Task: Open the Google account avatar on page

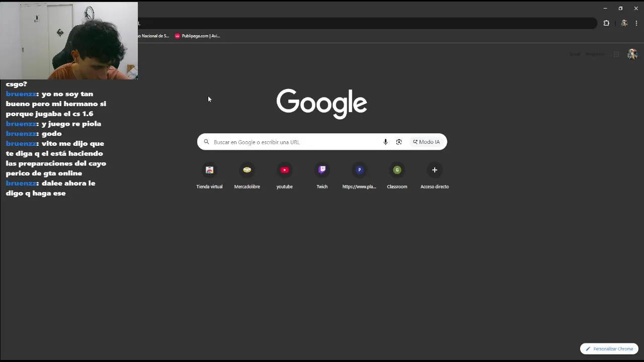Action: coord(632,54)
